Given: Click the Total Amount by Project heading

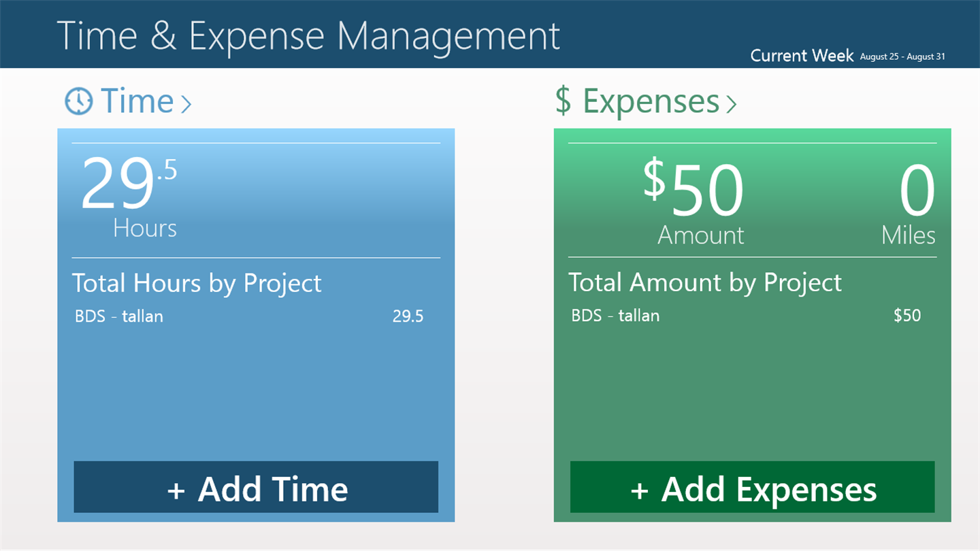Looking at the screenshot, I should click(705, 282).
